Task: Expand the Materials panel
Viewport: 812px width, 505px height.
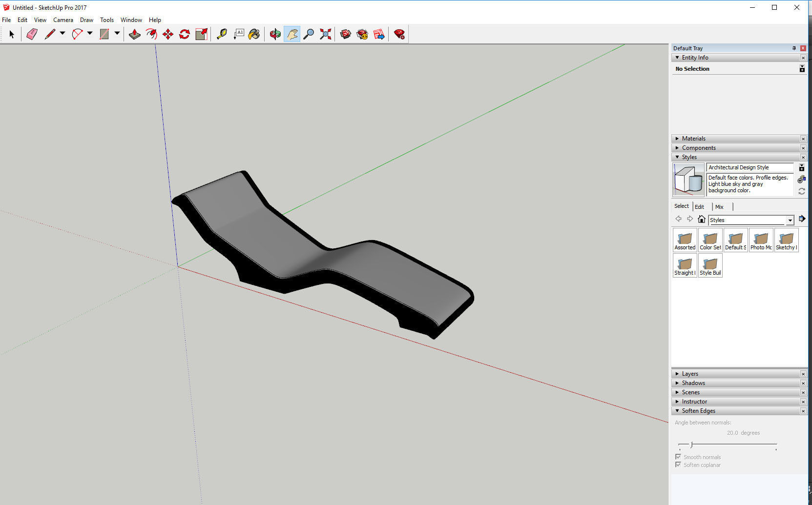Action: (677, 139)
